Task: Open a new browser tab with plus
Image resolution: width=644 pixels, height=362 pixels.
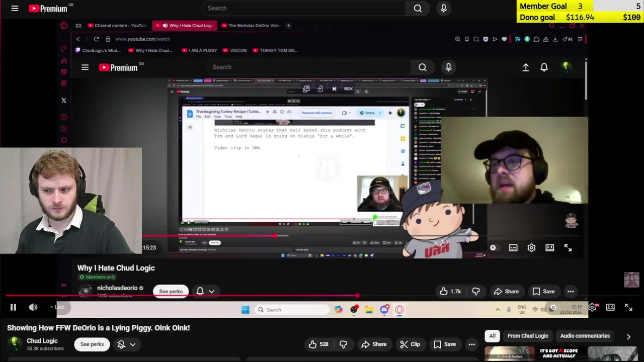Action: point(288,26)
